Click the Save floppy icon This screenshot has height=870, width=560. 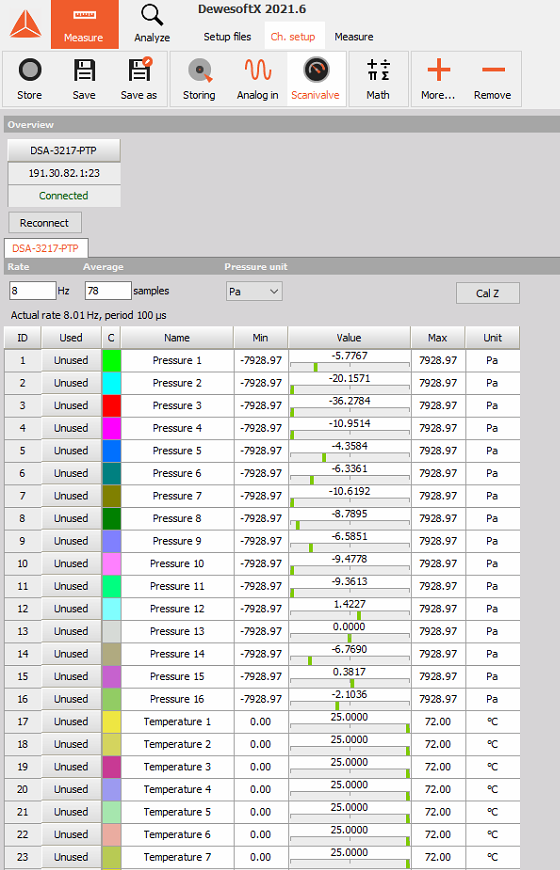pyautogui.click(x=84, y=79)
